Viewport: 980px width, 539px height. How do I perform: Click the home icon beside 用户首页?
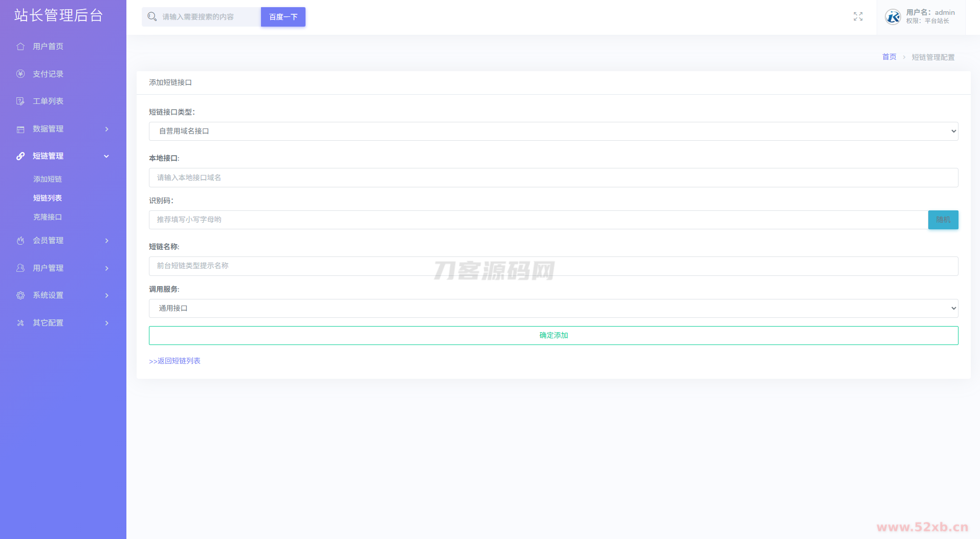(20, 47)
